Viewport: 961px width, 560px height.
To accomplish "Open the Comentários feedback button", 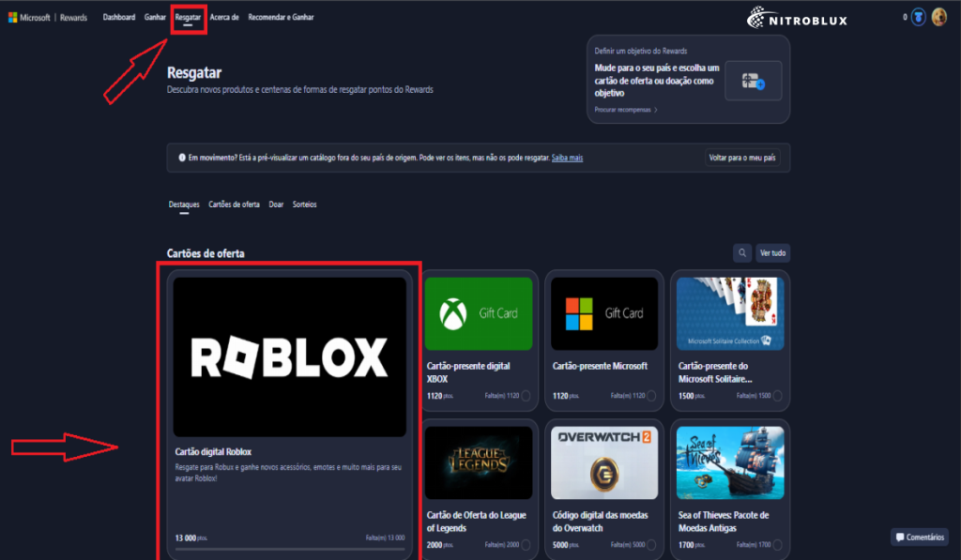I will (x=920, y=537).
